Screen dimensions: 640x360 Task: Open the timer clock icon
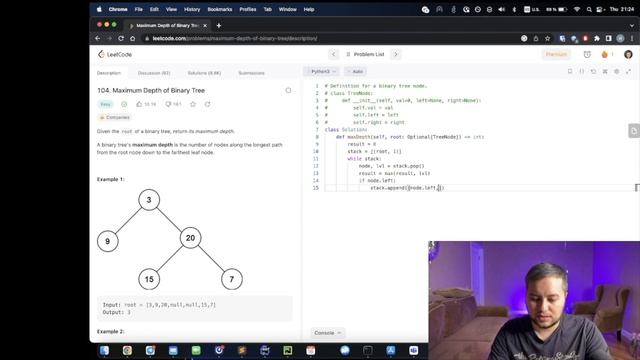click(587, 54)
